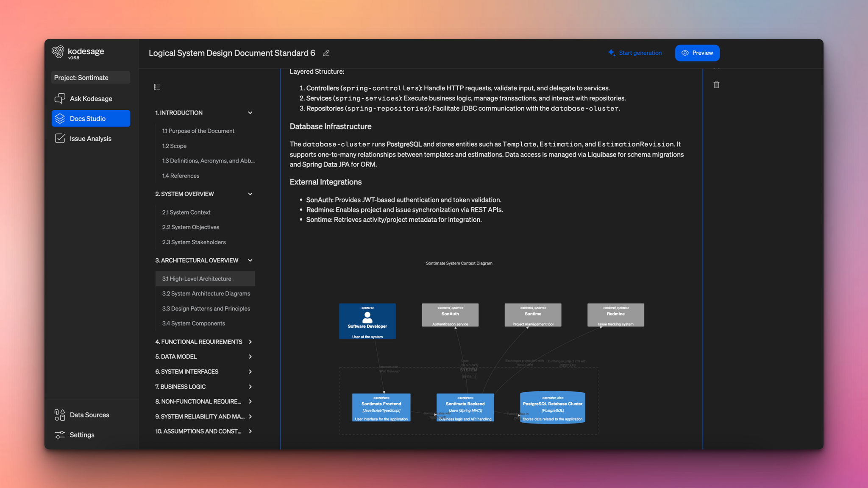
Task: Open 1.1 Purpose of the Document
Action: [x=198, y=131]
